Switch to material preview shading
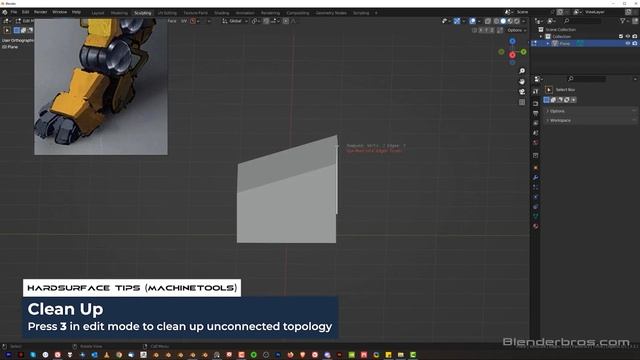 coord(510,21)
